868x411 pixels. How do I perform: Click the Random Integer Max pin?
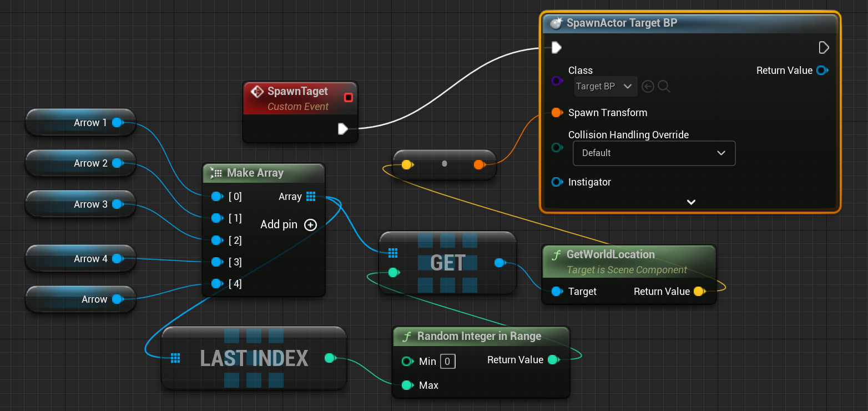[407, 385]
